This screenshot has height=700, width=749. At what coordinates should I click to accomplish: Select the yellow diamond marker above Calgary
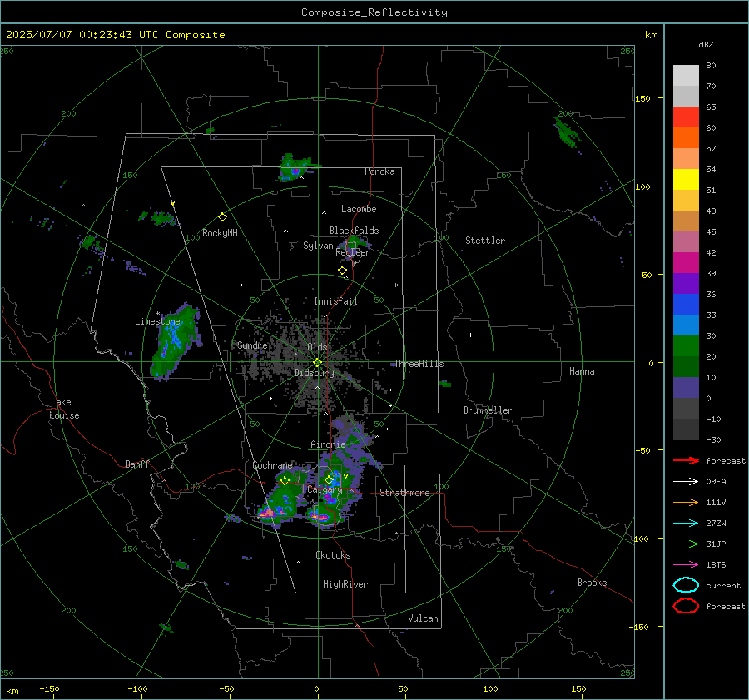pyautogui.click(x=329, y=479)
